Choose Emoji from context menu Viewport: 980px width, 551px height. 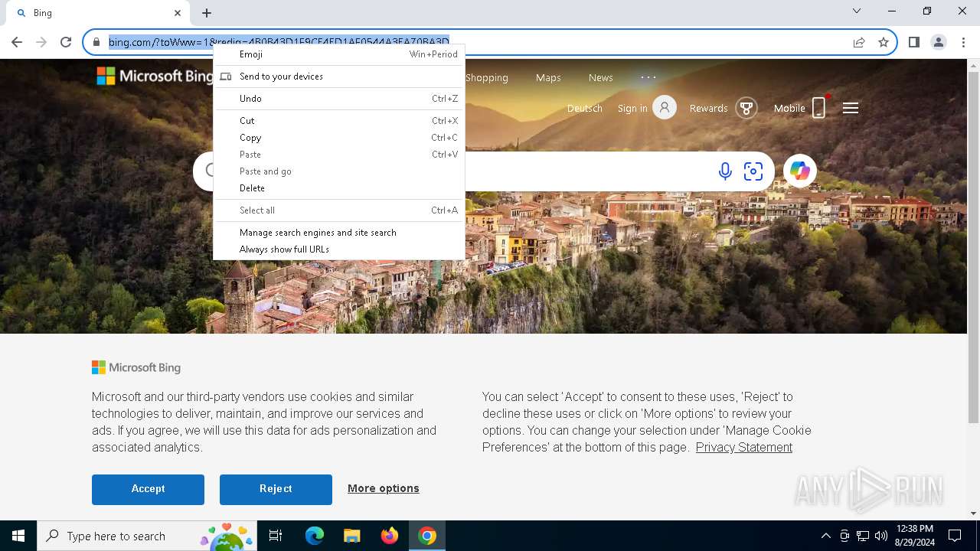pos(339,54)
